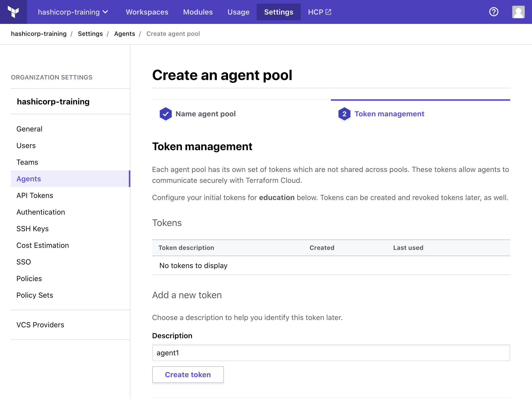Click the 'No tokens to display' row
Viewport: 532px width, 399px height.
pyautogui.click(x=331, y=265)
